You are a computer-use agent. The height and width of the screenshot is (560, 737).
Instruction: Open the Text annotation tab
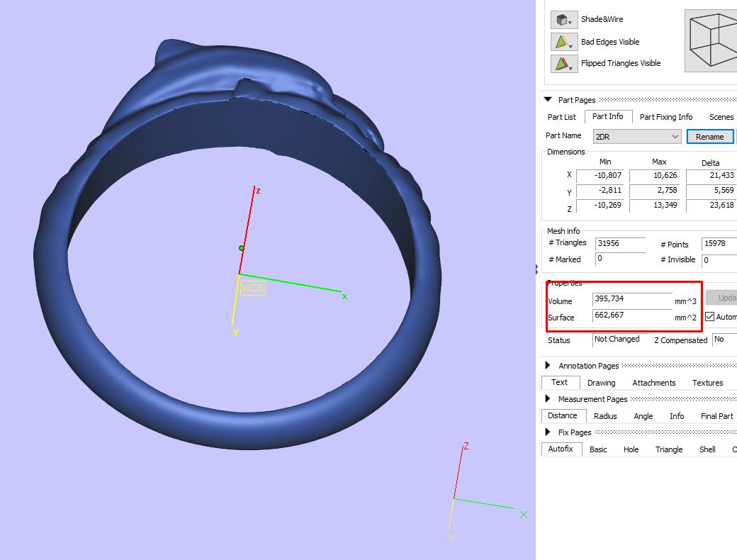[561, 382]
